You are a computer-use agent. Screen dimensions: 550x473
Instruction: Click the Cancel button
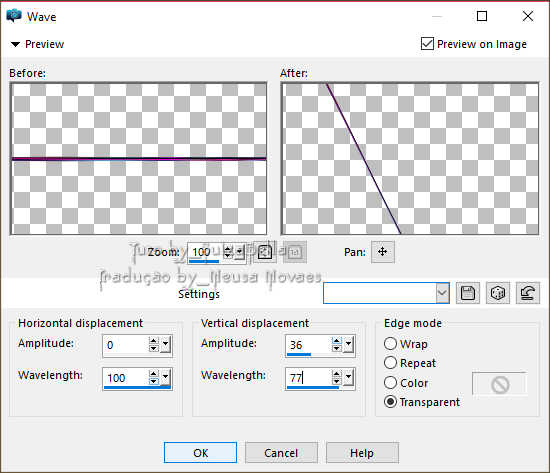click(x=281, y=453)
